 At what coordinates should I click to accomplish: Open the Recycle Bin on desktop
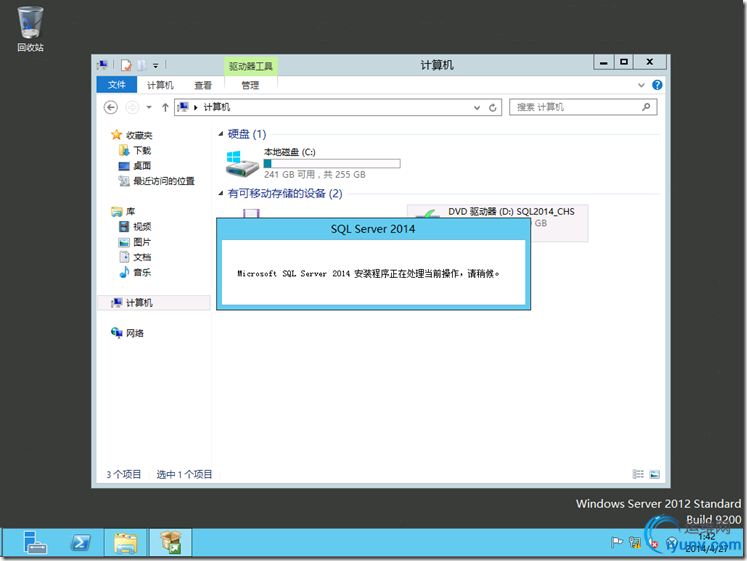(x=30, y=29)
